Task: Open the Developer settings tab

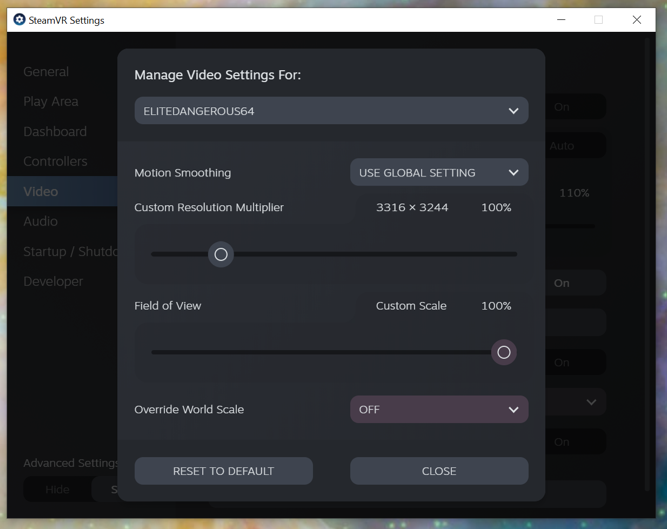Action: click(x=53, y=281)
